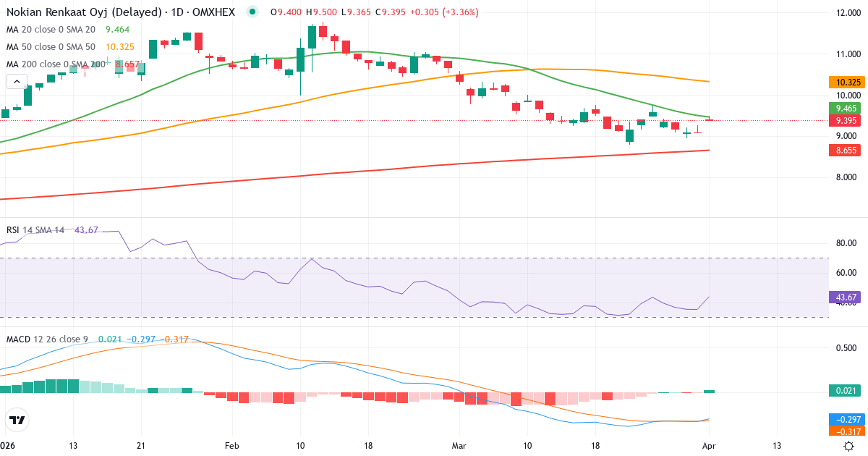
Task: Collapse the indicator legend with the chevron
Action: pyautogui.click(x=16, y=81)
